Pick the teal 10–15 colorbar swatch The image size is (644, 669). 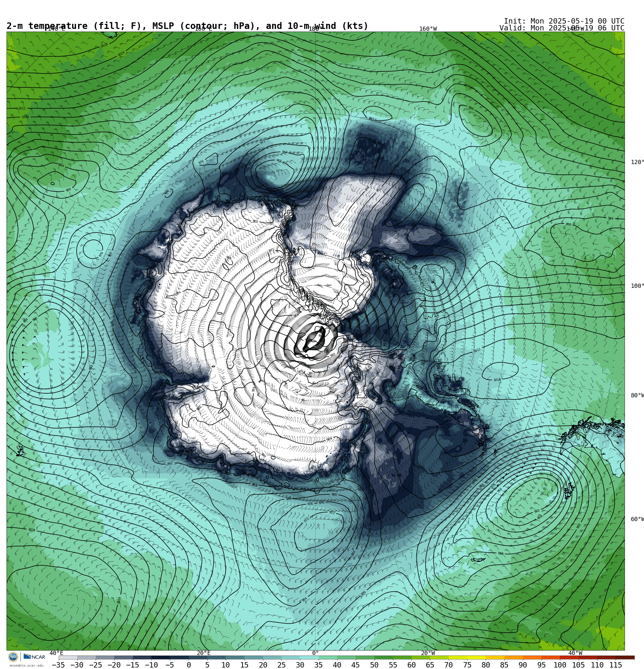pos(235,657)
